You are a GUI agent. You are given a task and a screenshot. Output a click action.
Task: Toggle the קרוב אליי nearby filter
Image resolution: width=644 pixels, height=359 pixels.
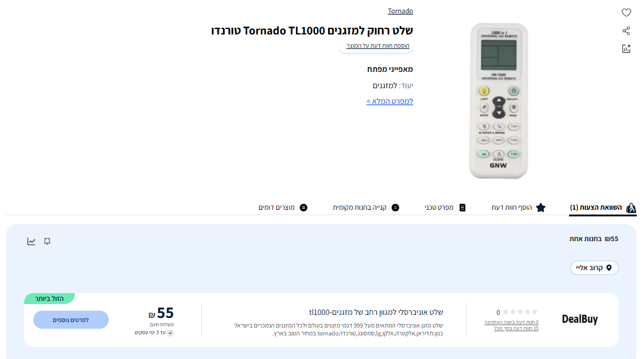point(594,268)
